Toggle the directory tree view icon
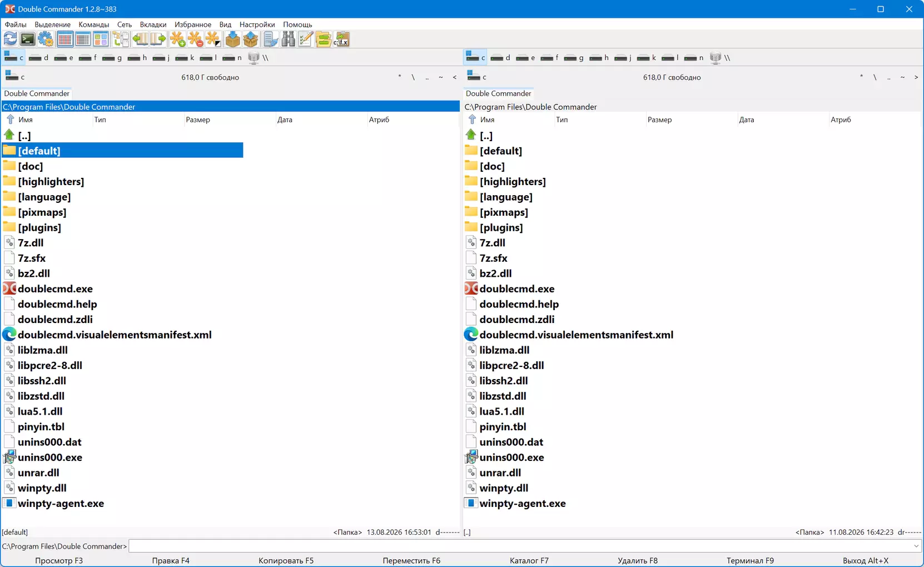924x567 pixels. point(121,39)
